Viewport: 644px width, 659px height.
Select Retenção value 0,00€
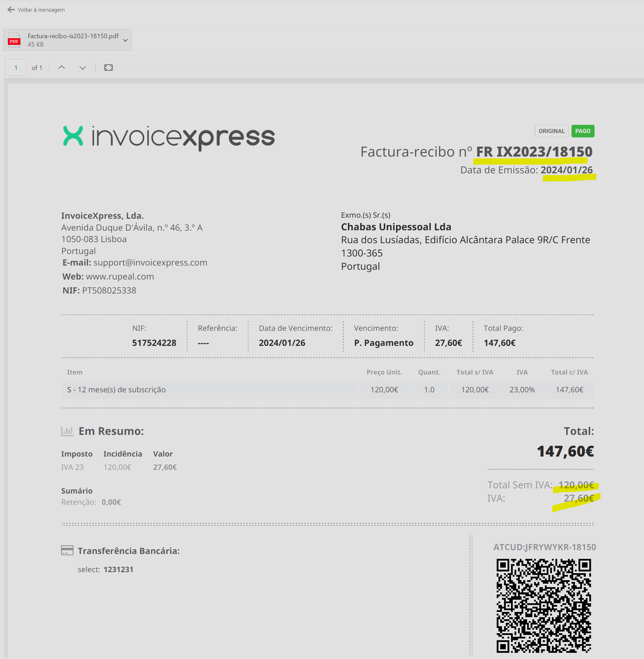point(111,502)
